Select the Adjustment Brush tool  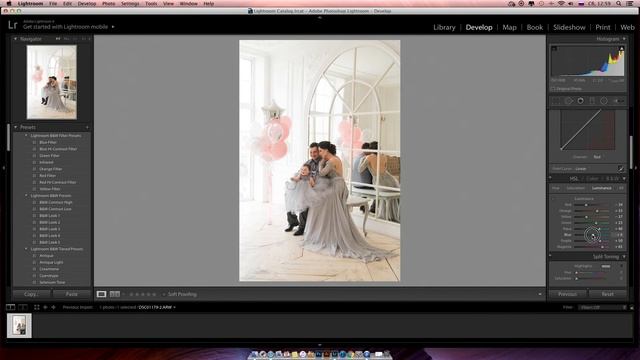point(618,101)
